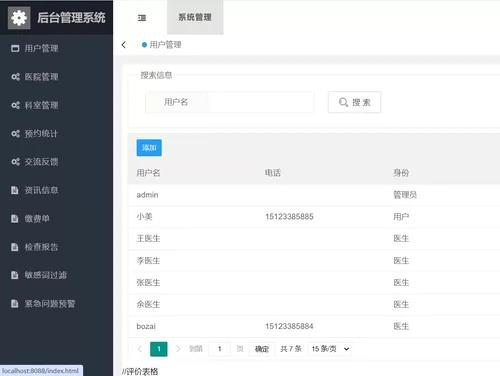Click the 医院管理 gears icon
This screenshot has width=500, height=376.
click(15, 77)
